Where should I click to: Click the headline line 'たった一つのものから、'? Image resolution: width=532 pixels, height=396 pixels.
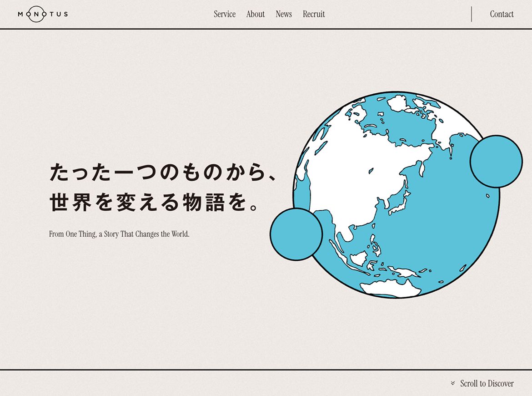pyautogui.click(x=163, y=173)
